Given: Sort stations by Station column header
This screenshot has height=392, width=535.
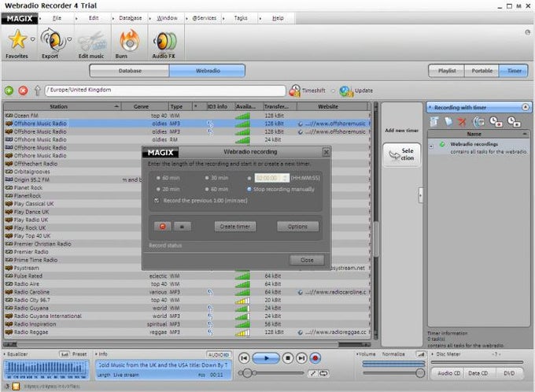Looking at the screenshot, I should click(x=62, y=106).
